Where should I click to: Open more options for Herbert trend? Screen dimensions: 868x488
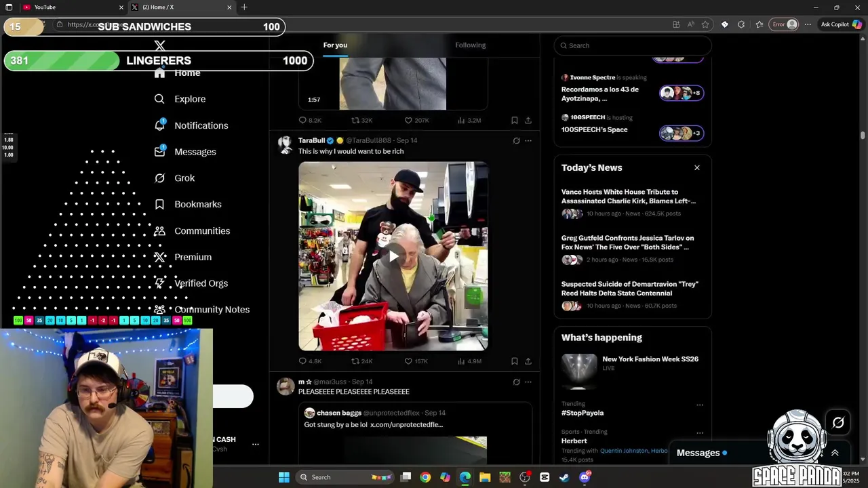(x=700, y=433)
